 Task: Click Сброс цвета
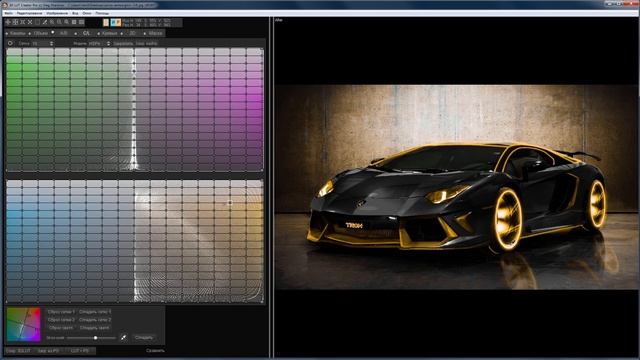click(61, 328)
